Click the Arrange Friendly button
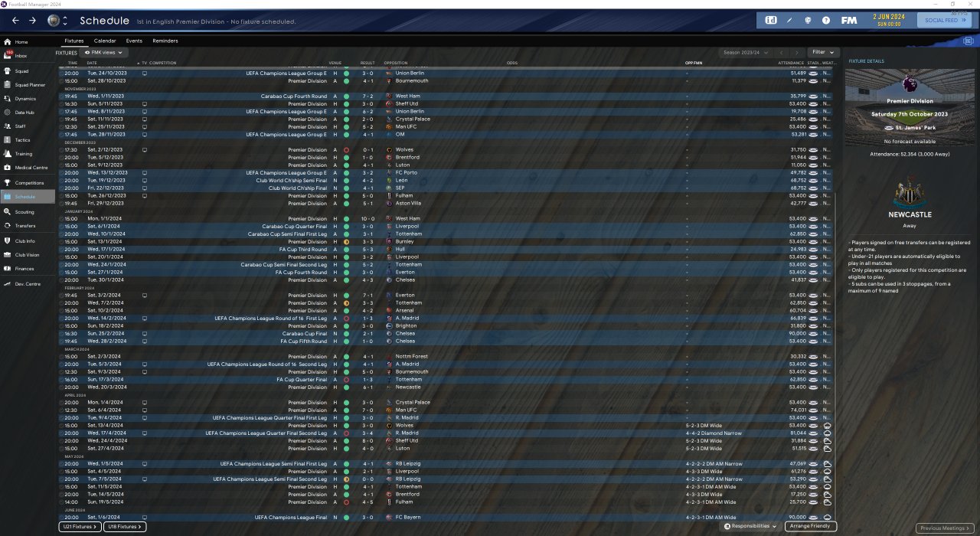The height and width of the screenshot is (536, 980). click(811, 527)
